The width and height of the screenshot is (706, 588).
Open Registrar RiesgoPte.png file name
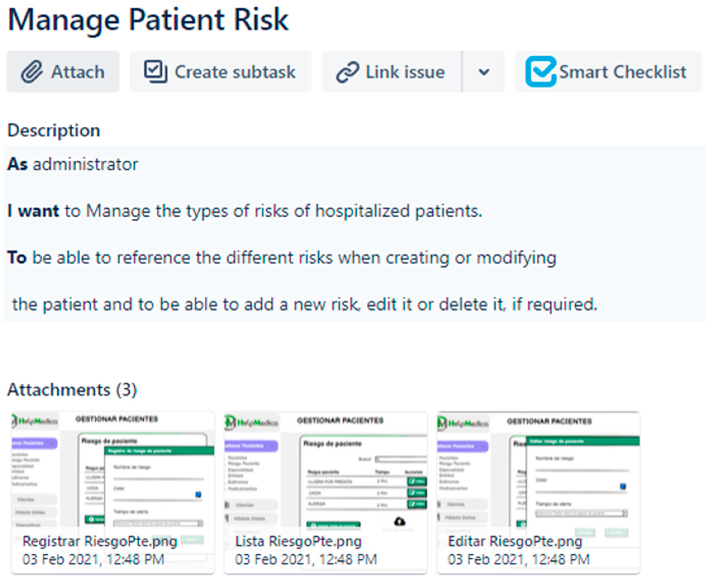pos(99,541)
